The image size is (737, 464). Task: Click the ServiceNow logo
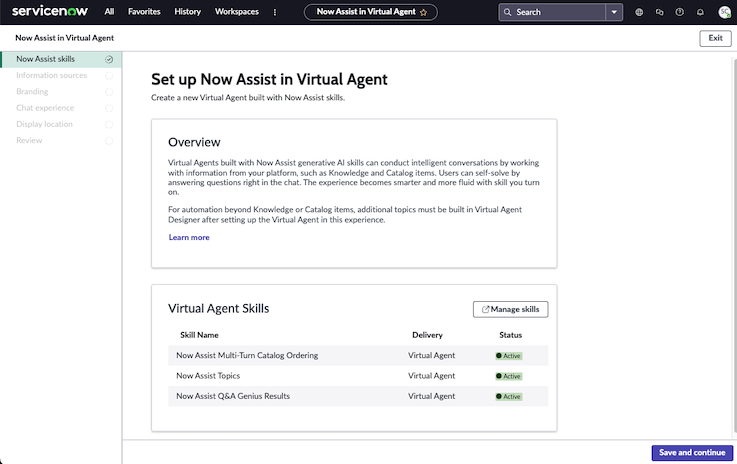coord(50,11)
